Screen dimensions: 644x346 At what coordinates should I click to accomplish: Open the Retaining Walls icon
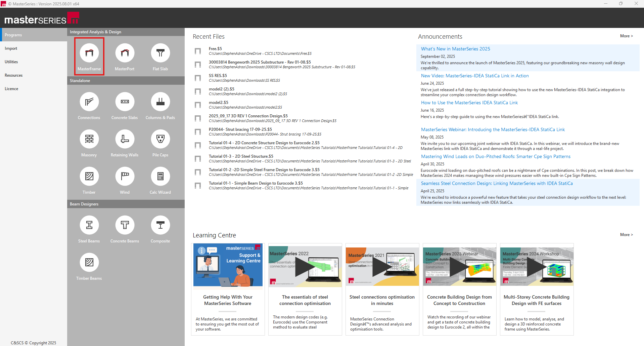[125, 139]
